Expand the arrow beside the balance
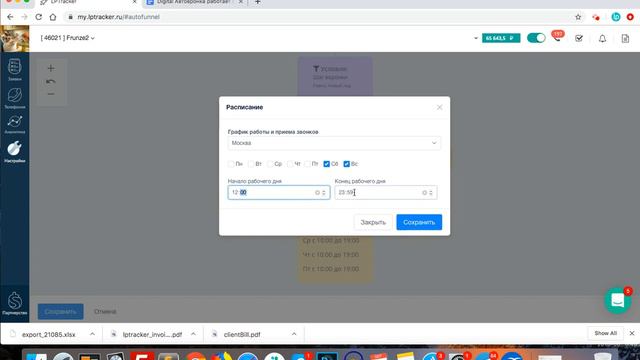The width and height of the screenshot is (640, 360). [476, 38]
